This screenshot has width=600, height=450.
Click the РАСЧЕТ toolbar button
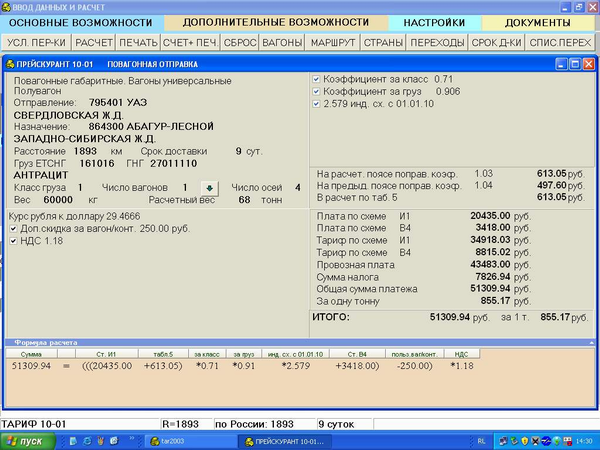point(94,42)
